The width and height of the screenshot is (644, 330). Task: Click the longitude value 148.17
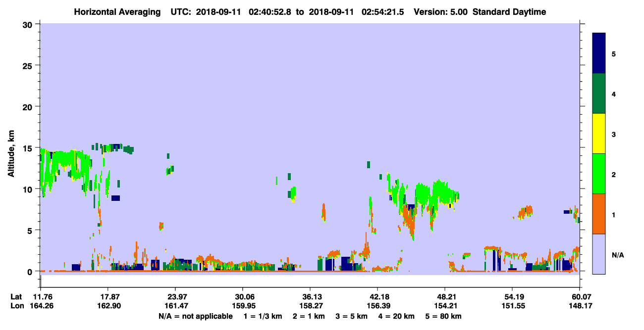[580, 306]
